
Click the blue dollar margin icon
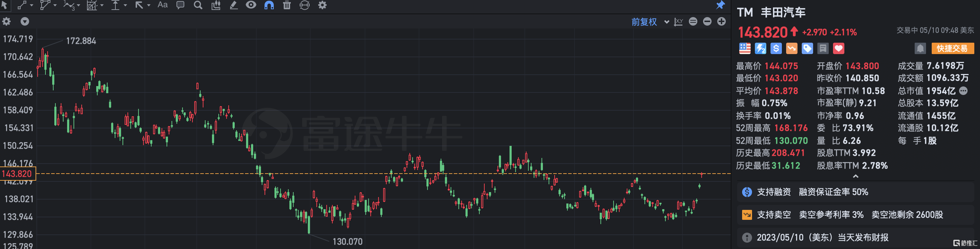click(x=776, y=48)
